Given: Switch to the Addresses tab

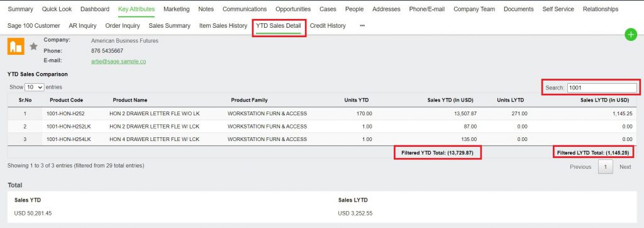Looking at the screenshot, I should [386, 9].
